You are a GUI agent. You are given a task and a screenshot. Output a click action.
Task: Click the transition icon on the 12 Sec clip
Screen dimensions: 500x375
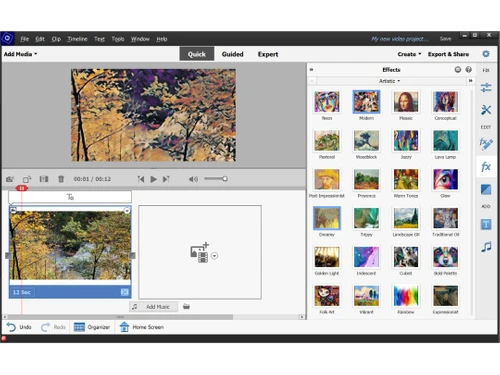tap(125, 292)
